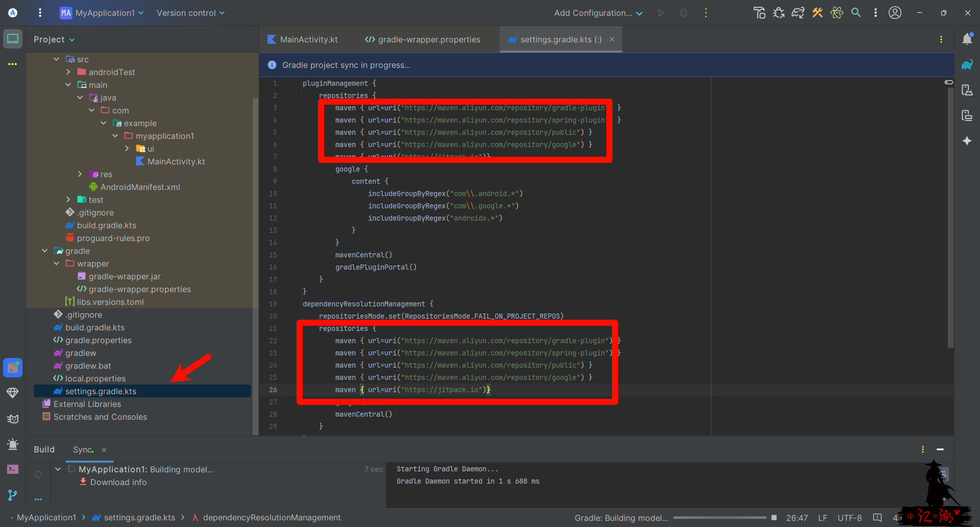Click the editor vertical scrollbar
The height and width of the screenshot is (527, 980).
(950, 214)
